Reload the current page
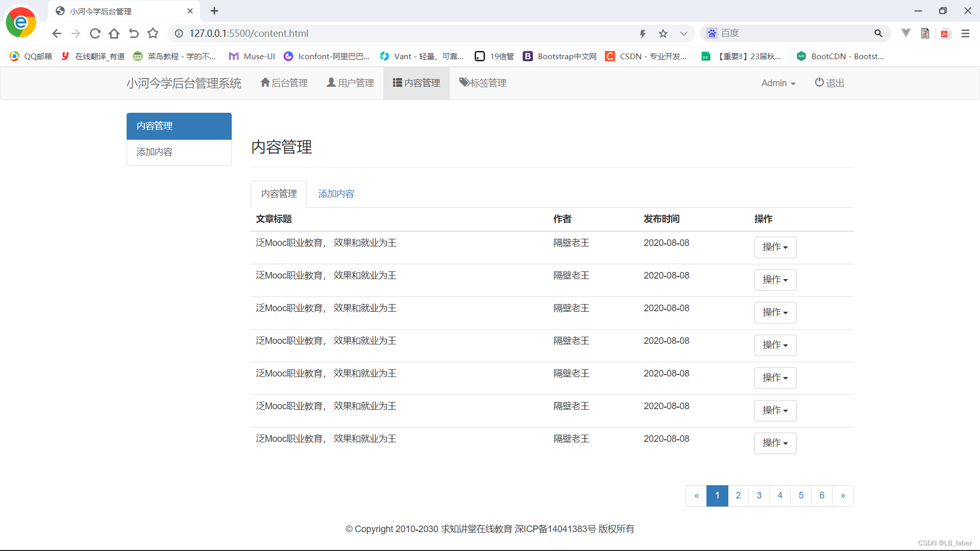The height and width of the screenshot is (551, 980). (95, 33)
